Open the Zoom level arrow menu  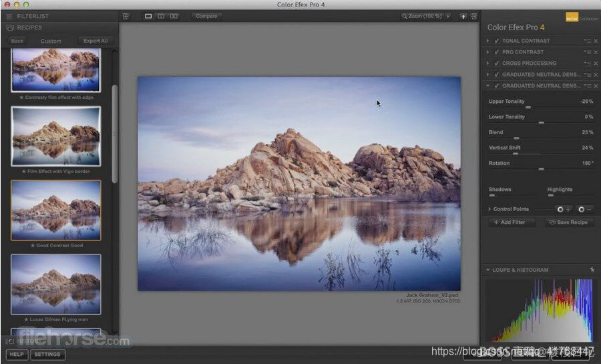coord(448,16)
